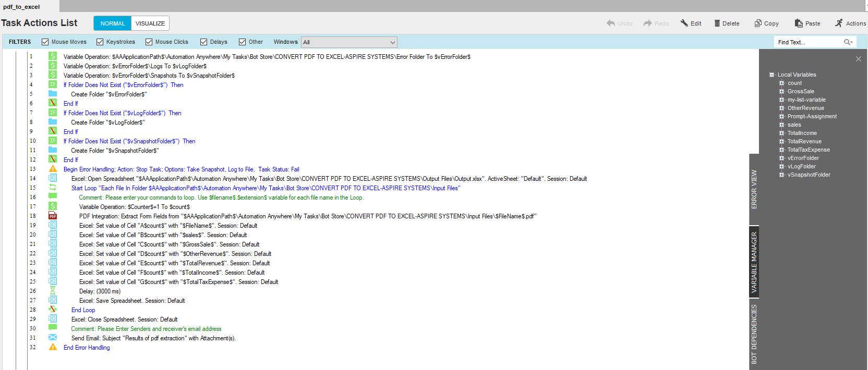Toggle the Keystrokes filter checkbox

click(100, 42)
